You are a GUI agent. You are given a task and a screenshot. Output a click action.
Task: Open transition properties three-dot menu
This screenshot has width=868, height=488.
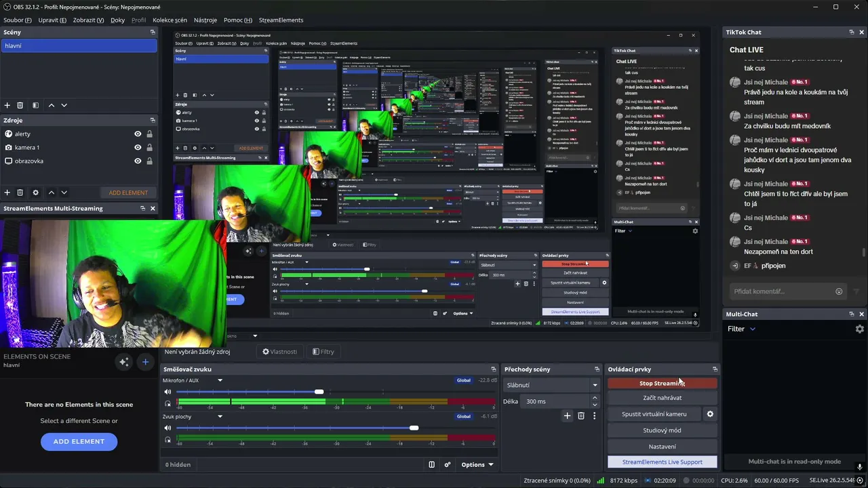tap(595, 415)
